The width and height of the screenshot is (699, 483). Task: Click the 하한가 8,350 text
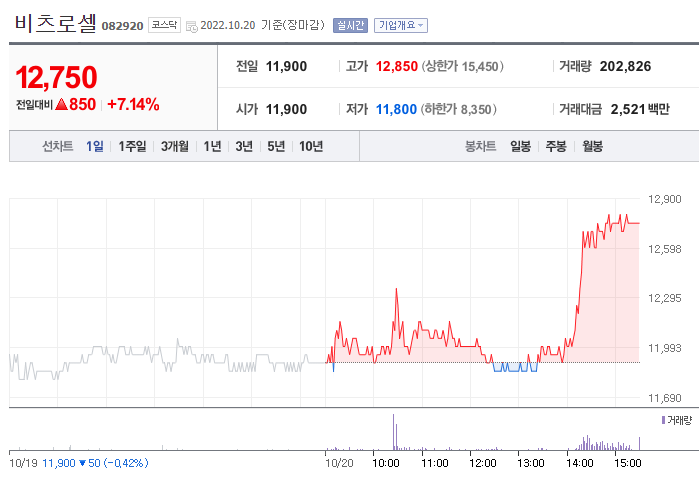(x=459, y=109)
